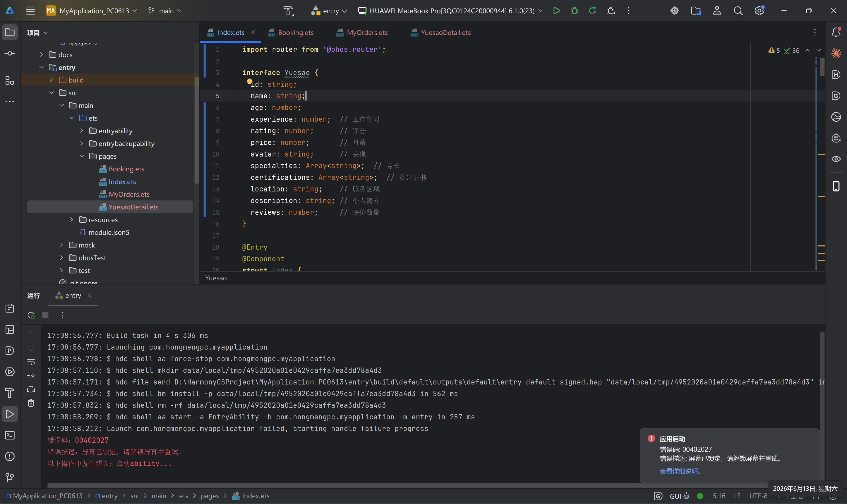Open the Build hammer tool window in sidebar
Image resolution: width=847 pixels, height=504 pixels.
pos(10,393)
